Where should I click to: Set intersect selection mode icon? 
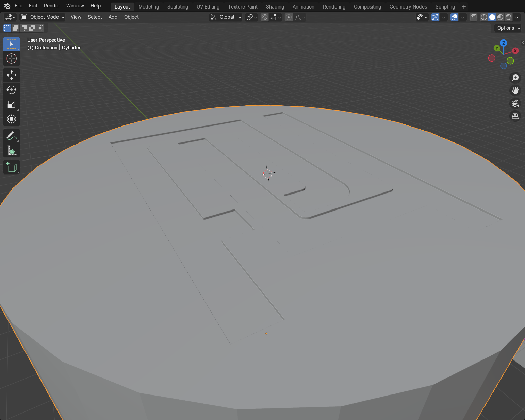pyautogui.click(x=40, y=28)
